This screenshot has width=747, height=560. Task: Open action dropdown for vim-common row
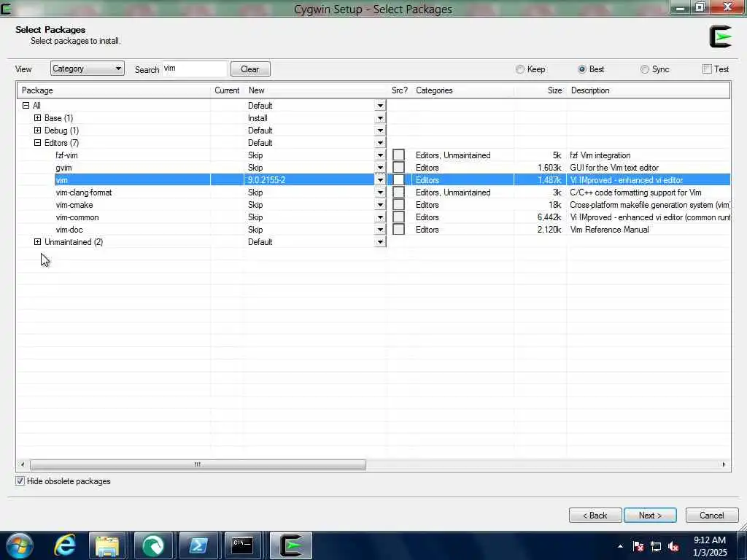[379, 217]
